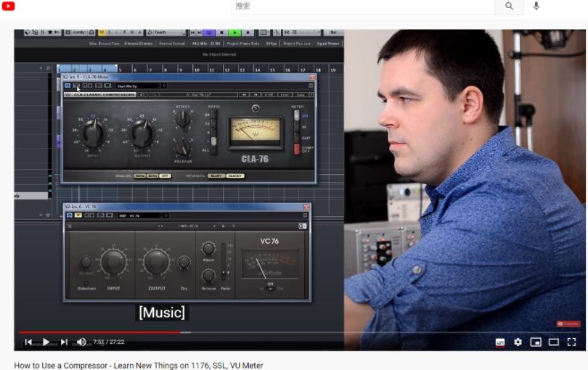The height and width of the screenshot is (370, 588).
Task: Open the Waves preset menu in CLA-76
Action: 199,95
